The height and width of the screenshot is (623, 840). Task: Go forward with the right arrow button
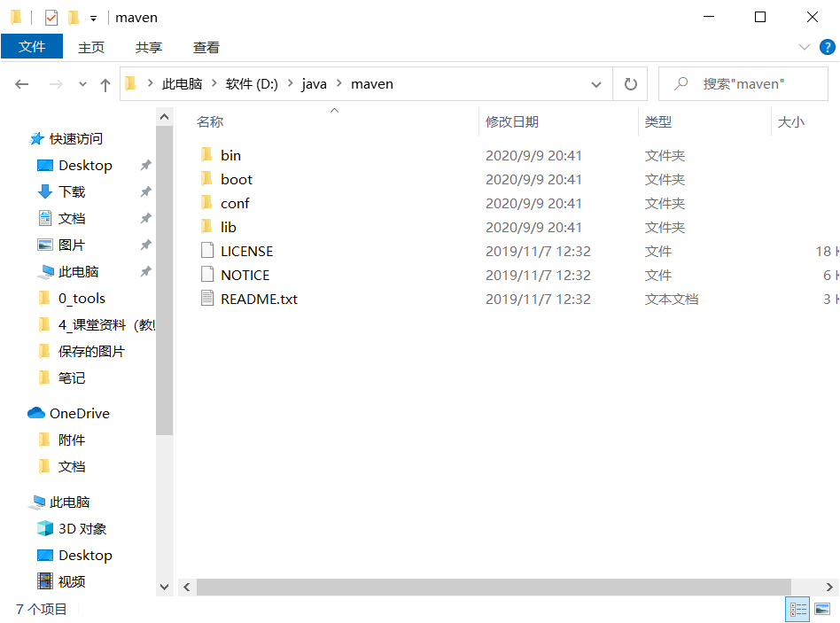(x=56, y=84)
